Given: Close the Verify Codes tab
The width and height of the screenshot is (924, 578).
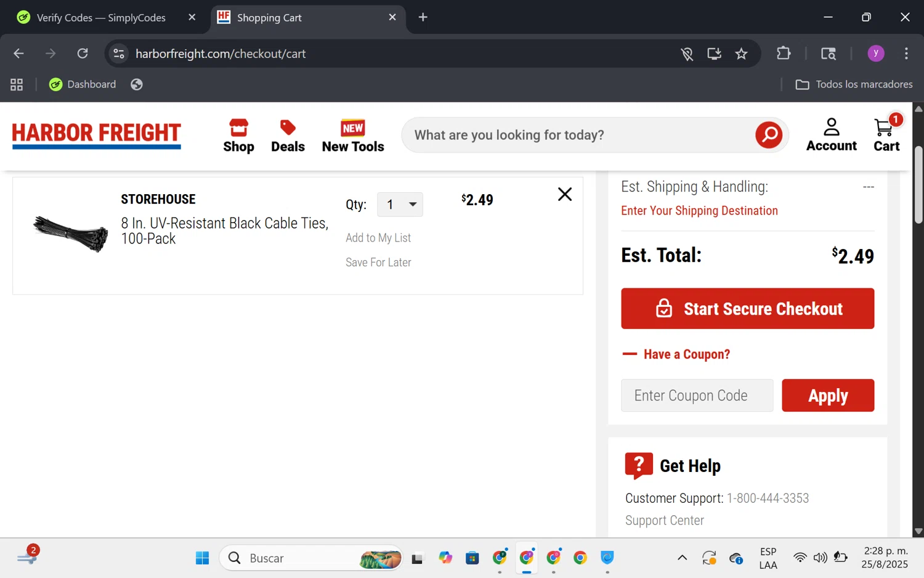Looking at the screenshot, I should (x=192, y=17).
